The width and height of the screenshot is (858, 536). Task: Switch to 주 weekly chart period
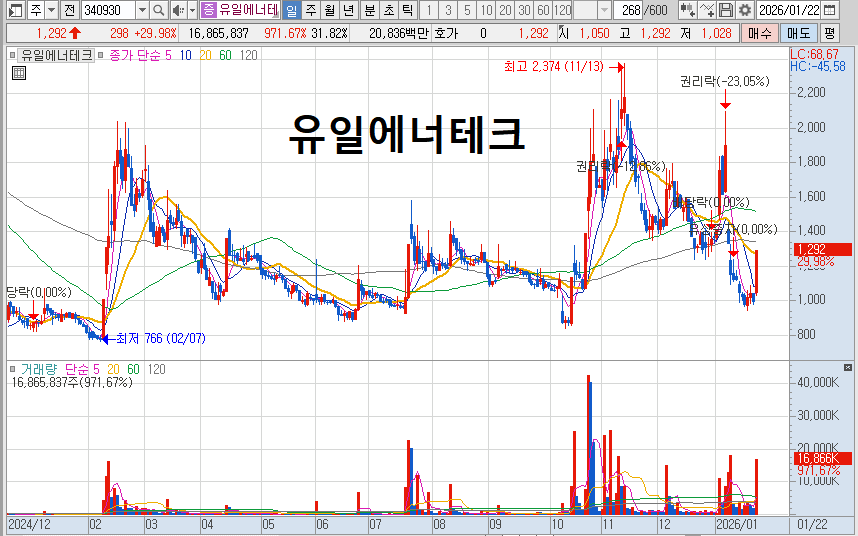click(x=311, y=10)
